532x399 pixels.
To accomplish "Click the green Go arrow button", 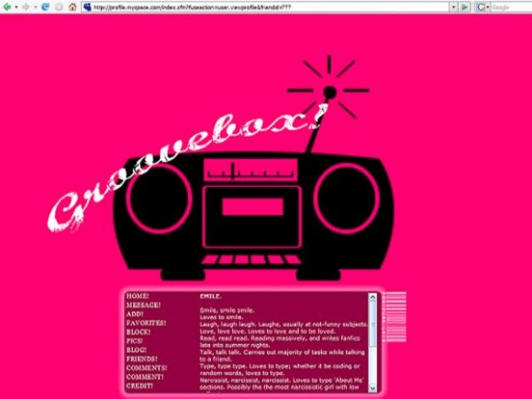I will (465, 6).
